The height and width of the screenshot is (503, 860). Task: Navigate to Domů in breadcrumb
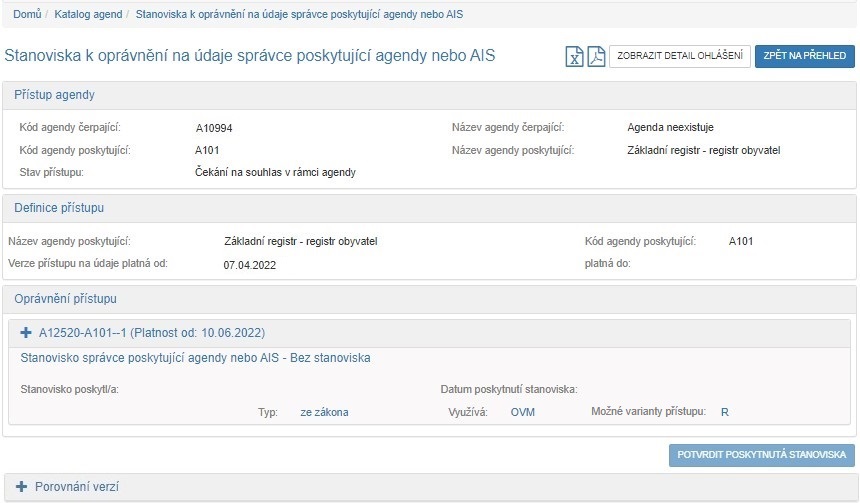point(27,15)
